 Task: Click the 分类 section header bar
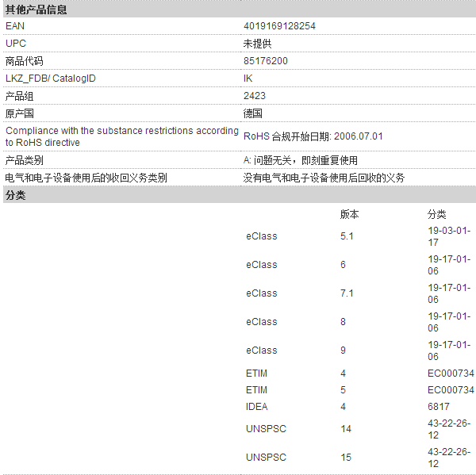click(240, 195)
